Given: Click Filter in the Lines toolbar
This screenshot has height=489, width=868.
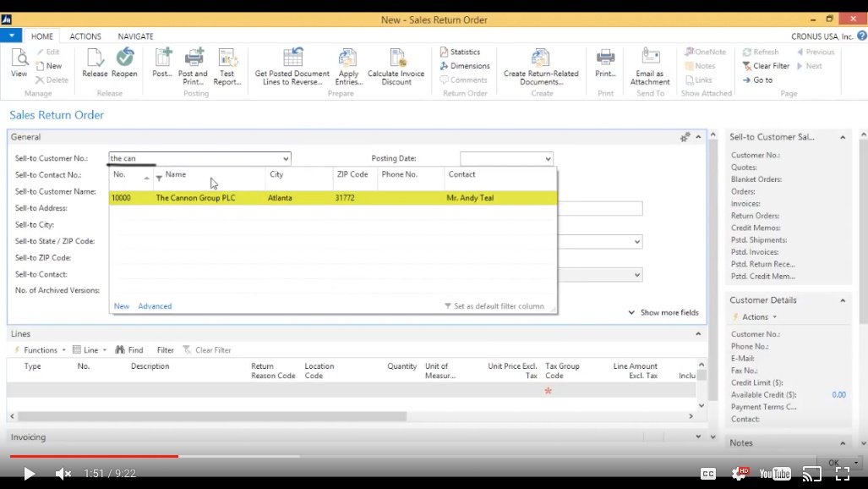Looking at the screenshot, I should click(166, 350).
